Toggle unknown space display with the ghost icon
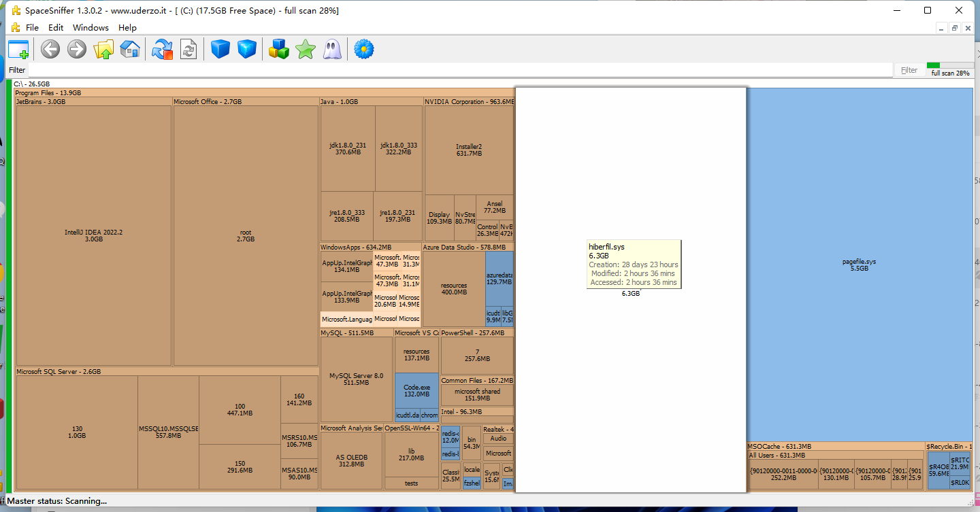980x512 pixels. click(x=332, y=49)
